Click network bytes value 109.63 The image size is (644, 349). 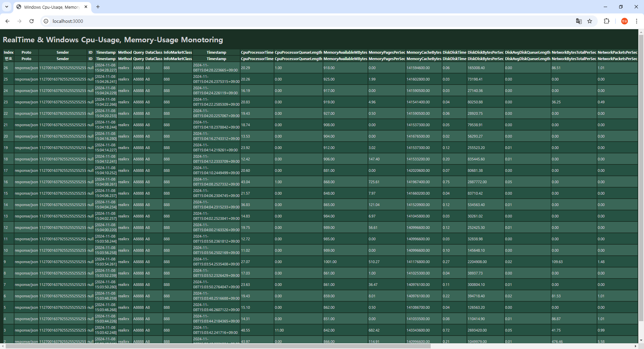point(557,262)
